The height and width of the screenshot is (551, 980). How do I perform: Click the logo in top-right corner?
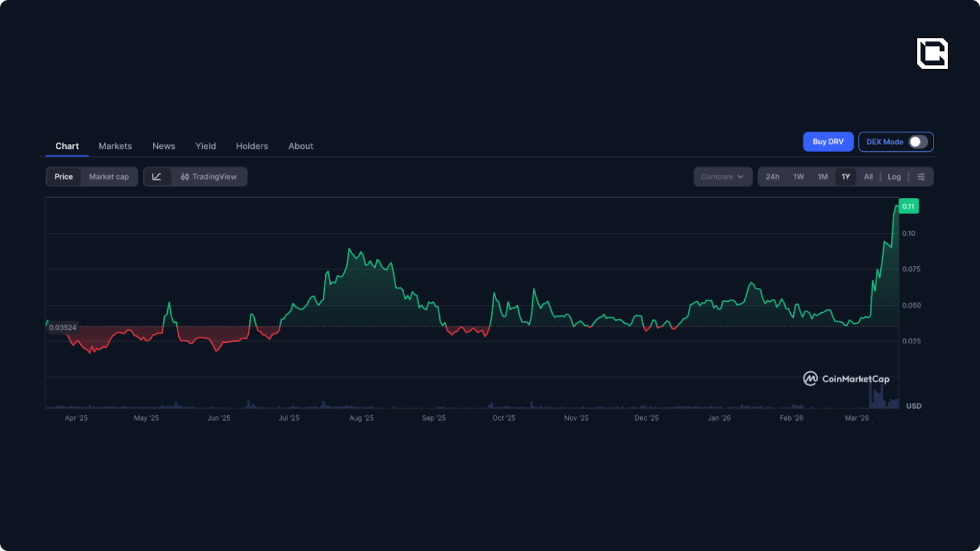[932, 54]
